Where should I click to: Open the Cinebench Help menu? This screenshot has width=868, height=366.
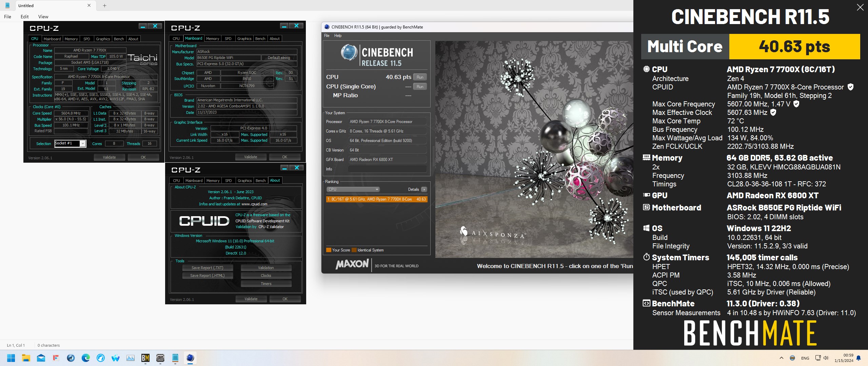pos(338,36)
